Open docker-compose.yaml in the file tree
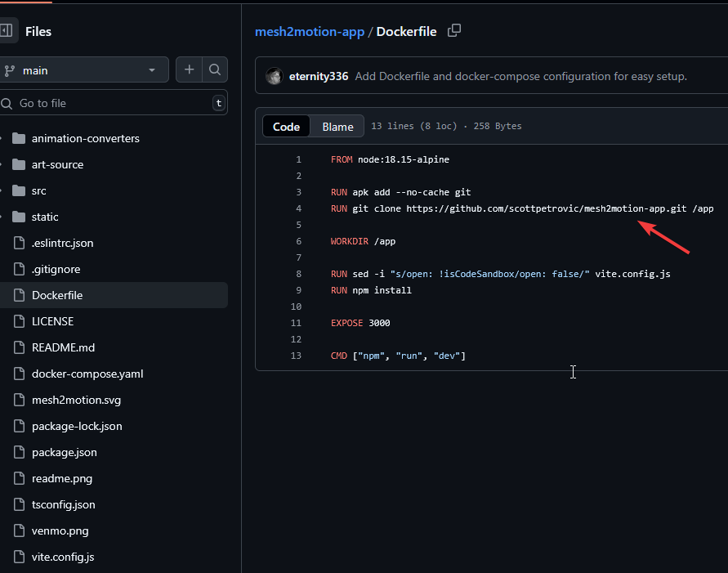 (x=87, y=374)
